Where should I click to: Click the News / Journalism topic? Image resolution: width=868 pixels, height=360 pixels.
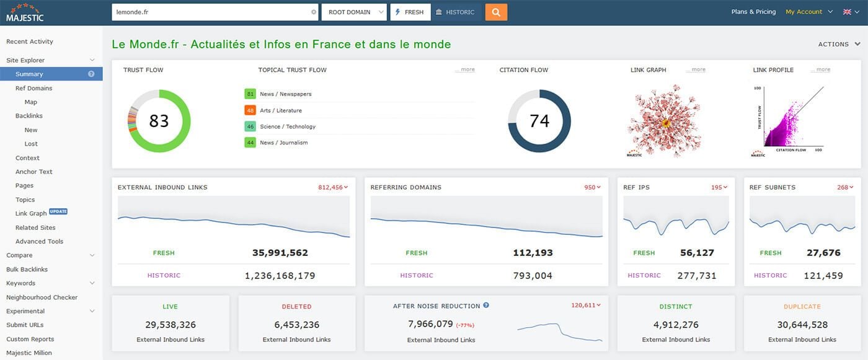pyautogui.click(x=284, y=143)
